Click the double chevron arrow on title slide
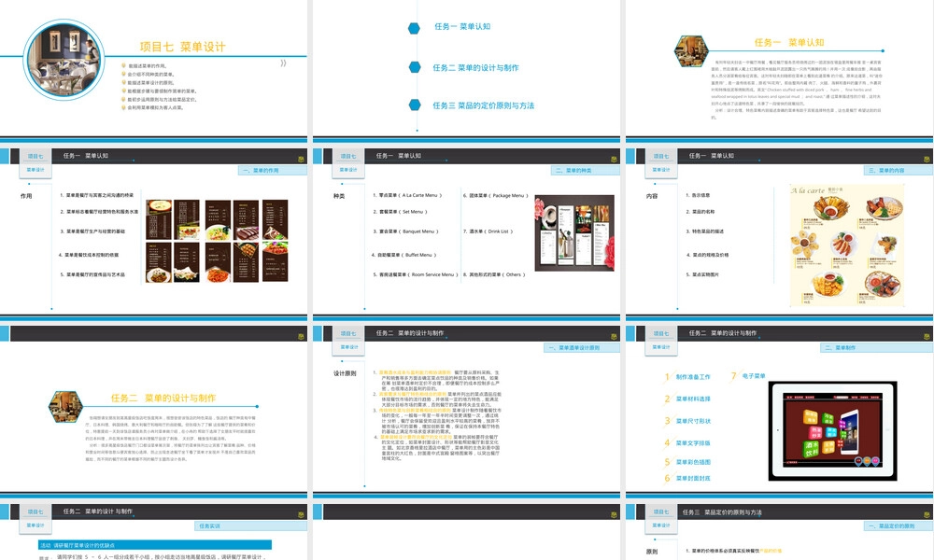This screenshot has width=934, height=560. pyautogui.click(x=283, y=63)
